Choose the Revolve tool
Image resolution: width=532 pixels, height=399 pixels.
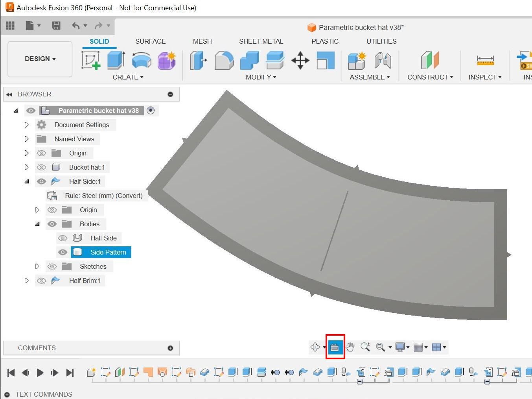coord(142,60)
